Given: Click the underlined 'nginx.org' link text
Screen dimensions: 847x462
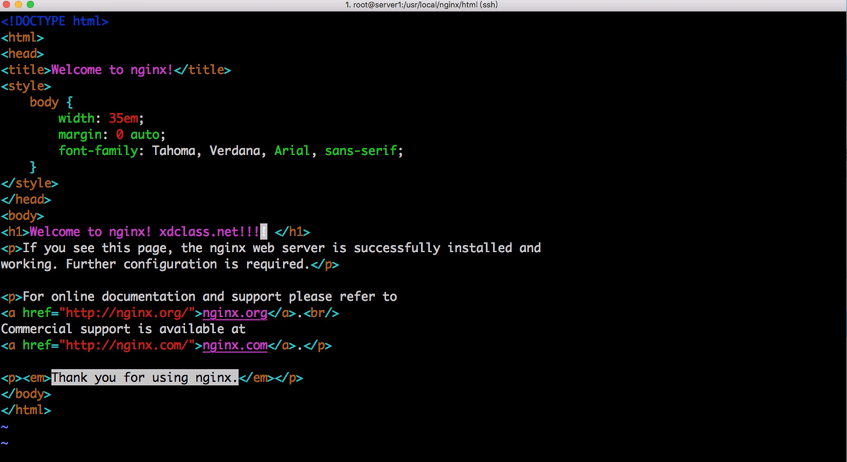Looking at the screenshot, I should coord(235,313).
